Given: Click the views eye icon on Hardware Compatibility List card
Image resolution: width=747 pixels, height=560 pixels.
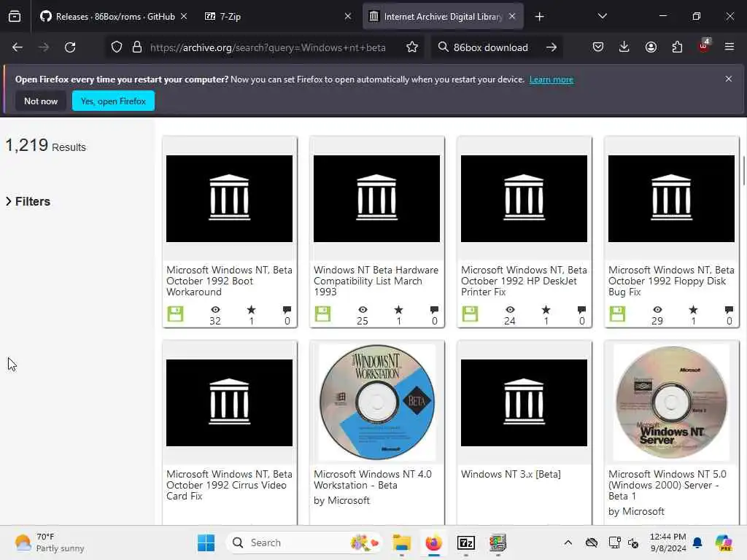Looking at the screenshot, I should coord(363,310).
